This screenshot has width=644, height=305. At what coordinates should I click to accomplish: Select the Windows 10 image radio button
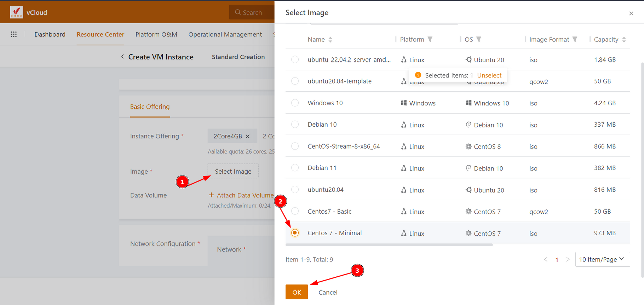[295, 103]
